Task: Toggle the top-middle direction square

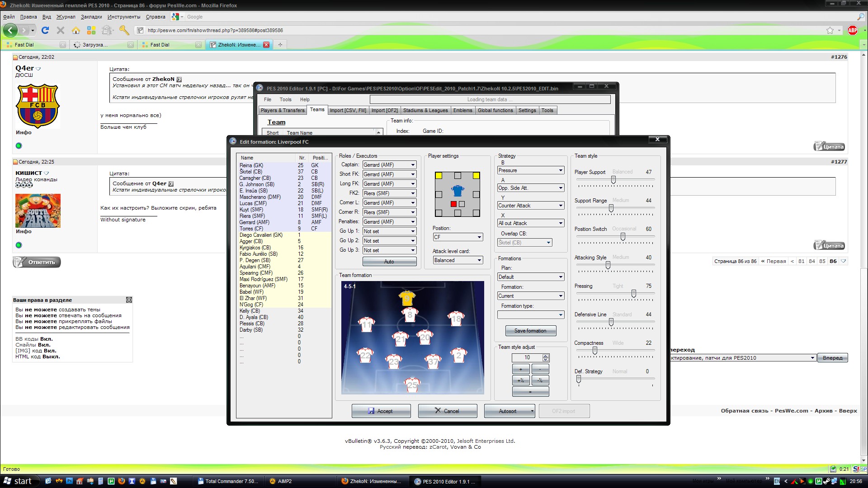Action: coord(458,175)
